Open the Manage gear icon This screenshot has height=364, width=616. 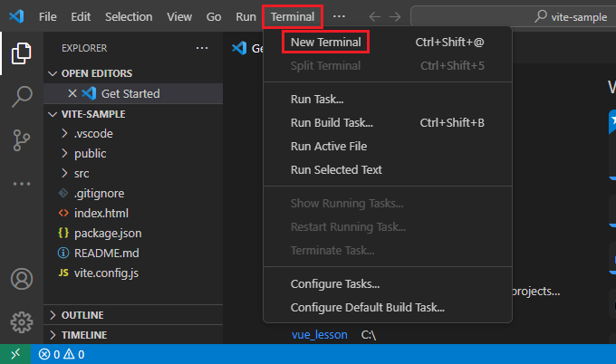point(21,322)
